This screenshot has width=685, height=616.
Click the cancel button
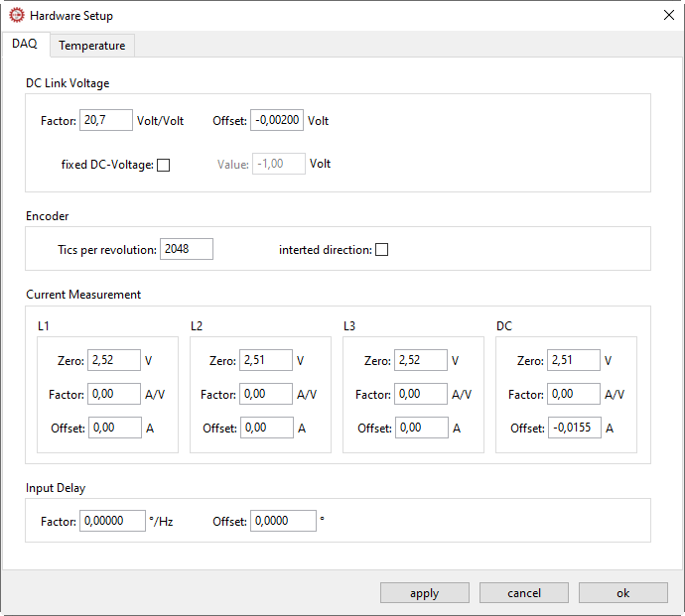(524, 593)
